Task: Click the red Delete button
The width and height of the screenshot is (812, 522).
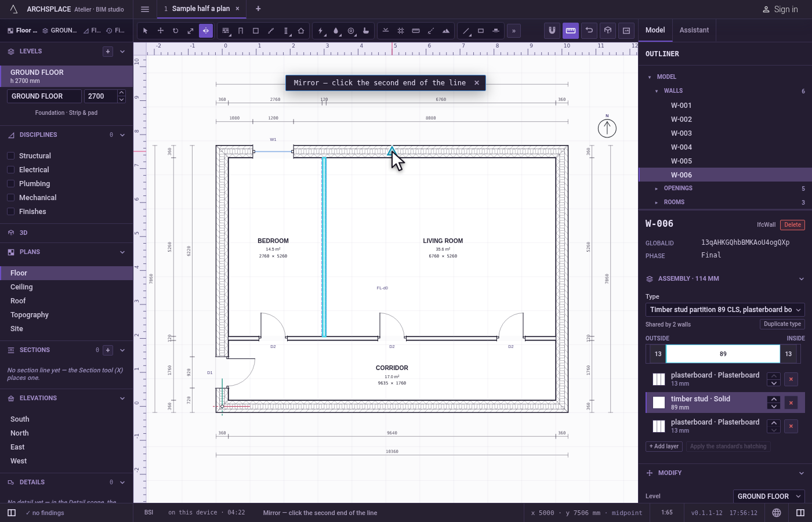Action: 792,225
